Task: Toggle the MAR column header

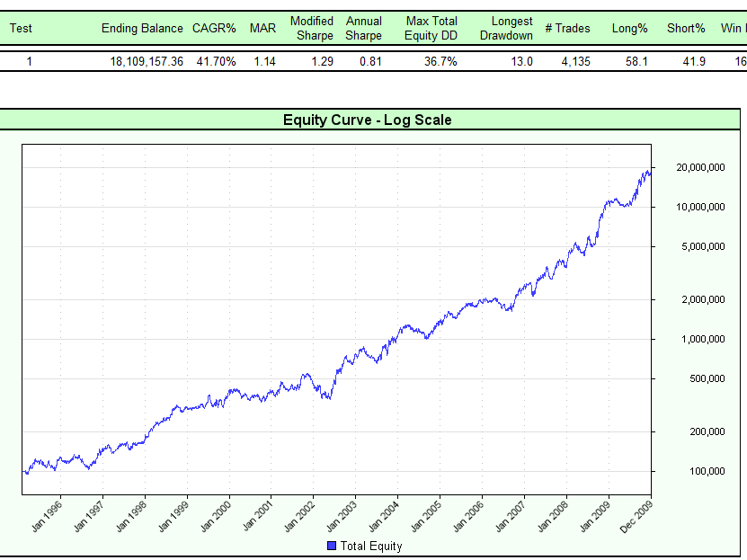Action: coord(262,28)
